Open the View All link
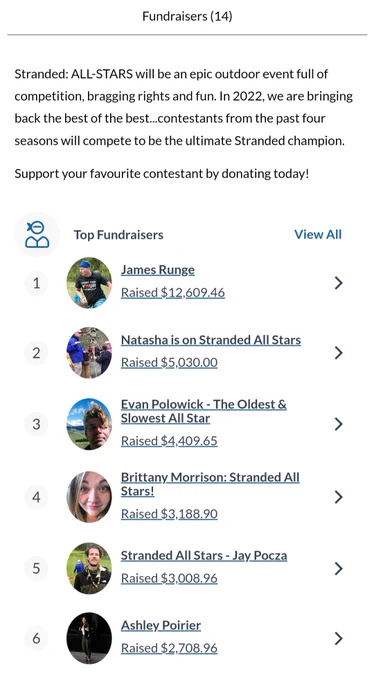This screenshot has width=374, height=680. (318, 235)
